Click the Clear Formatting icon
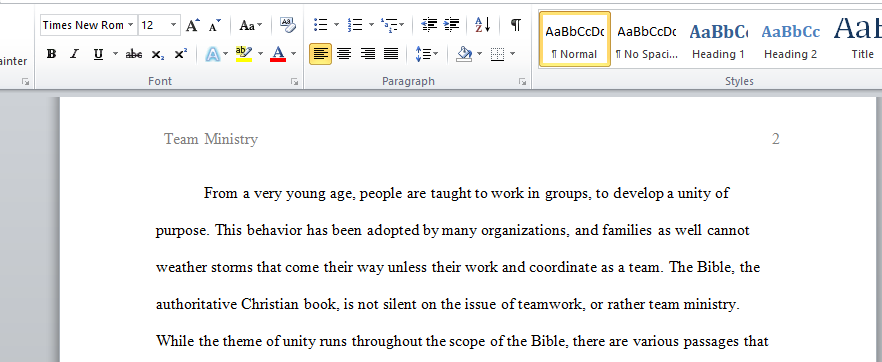Image resolution: width=882 pixels, height=362 pixels. [x=287, y=25]
